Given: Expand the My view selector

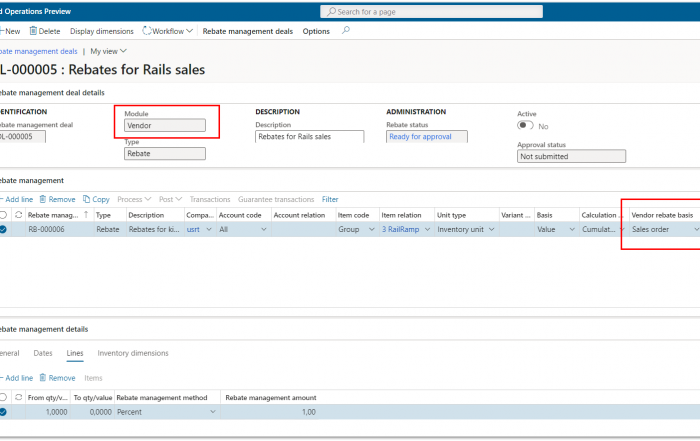Looking at the screenshot, I should [x=108, y=51].
